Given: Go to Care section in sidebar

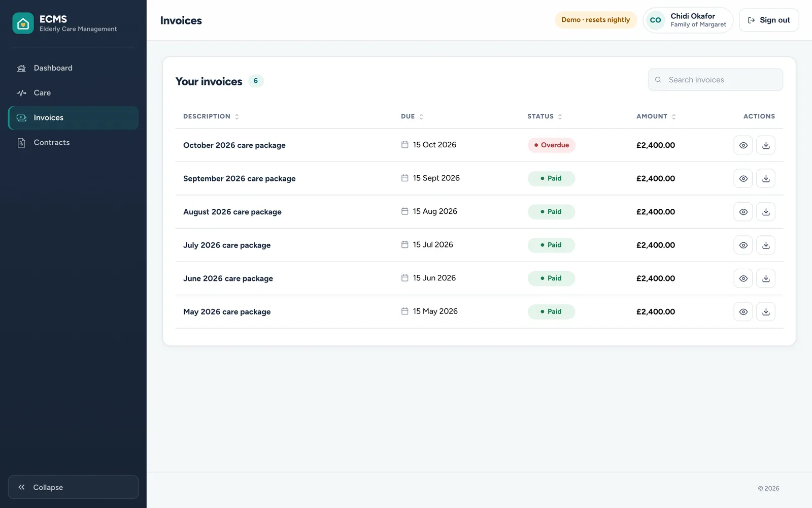Looking at the screenshot, I should pyautogui.click(x=73, y=93).
